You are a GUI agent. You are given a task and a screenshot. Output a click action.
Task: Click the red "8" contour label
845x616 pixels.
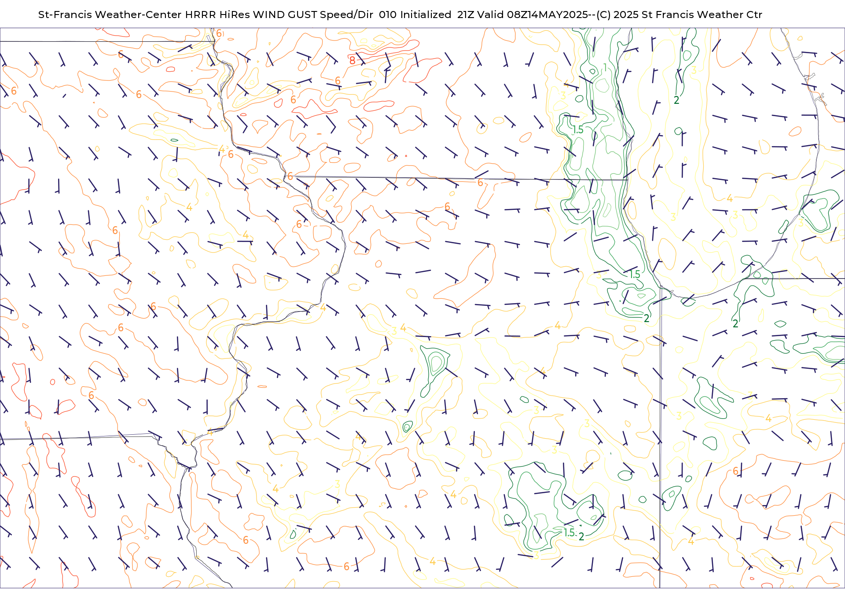coord(352,61)
